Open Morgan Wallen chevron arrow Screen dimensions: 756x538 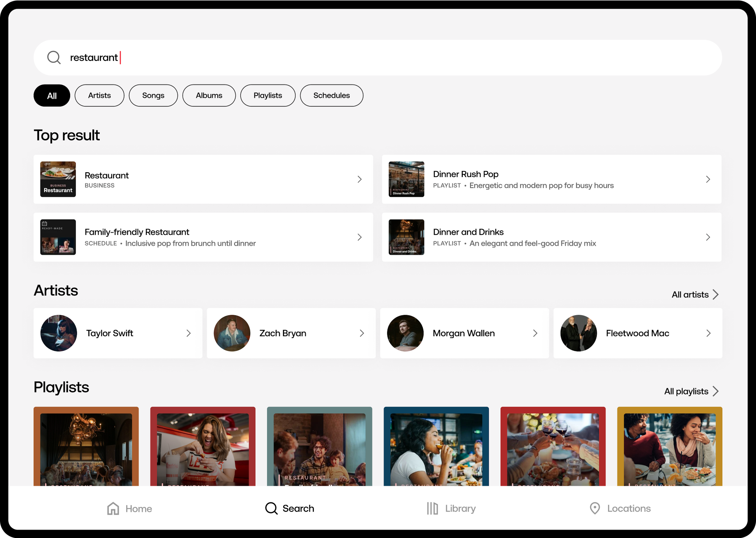click(535, 333)
